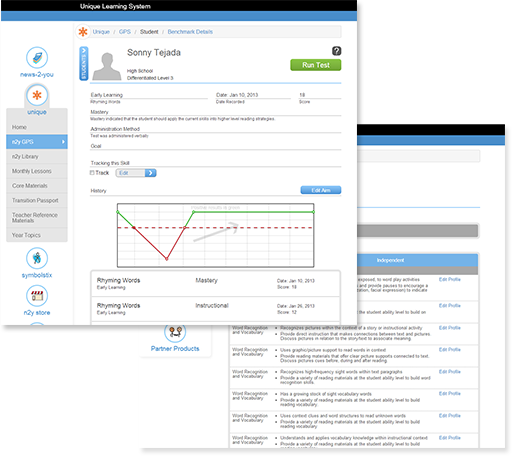Open Teacher Reference Materials in sidebar

point(37,218)
